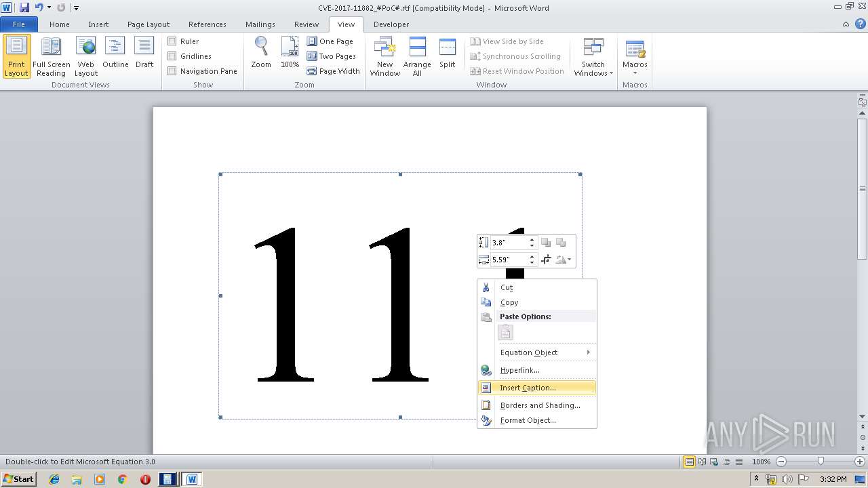This screenshot has width=868, height=488.
Task: Click the zoom slider handle
Action: (821, 462)
